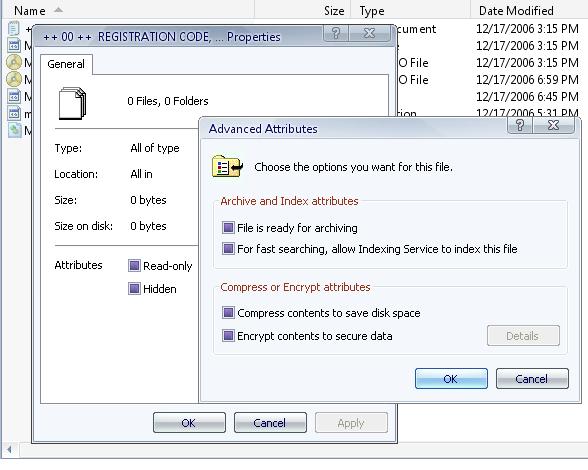Toggle Indexing Service fast searching checkbox

[x=228, y=248]
